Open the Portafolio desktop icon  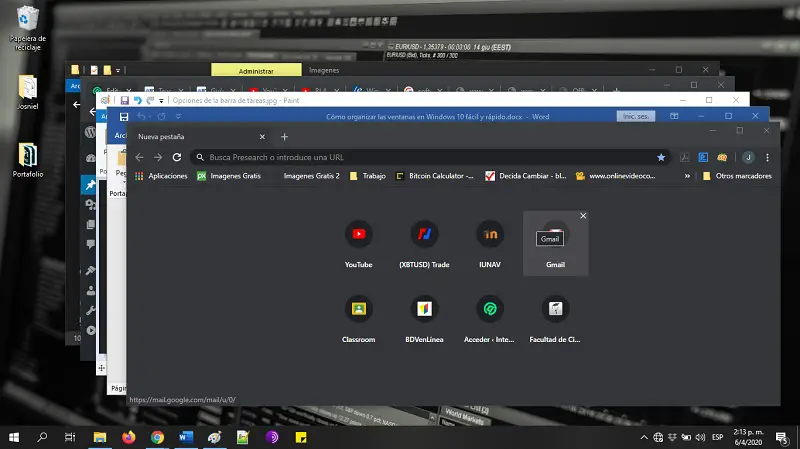[28, 160]
